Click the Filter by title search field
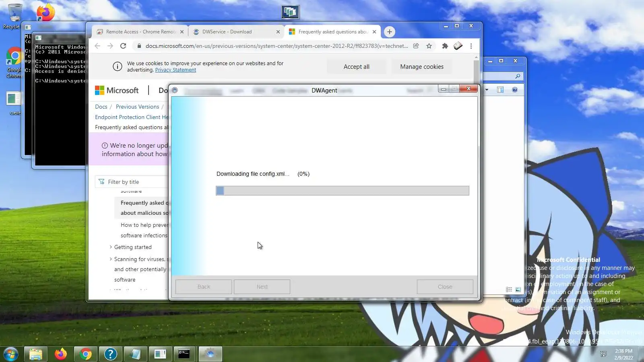 (132, 182)
